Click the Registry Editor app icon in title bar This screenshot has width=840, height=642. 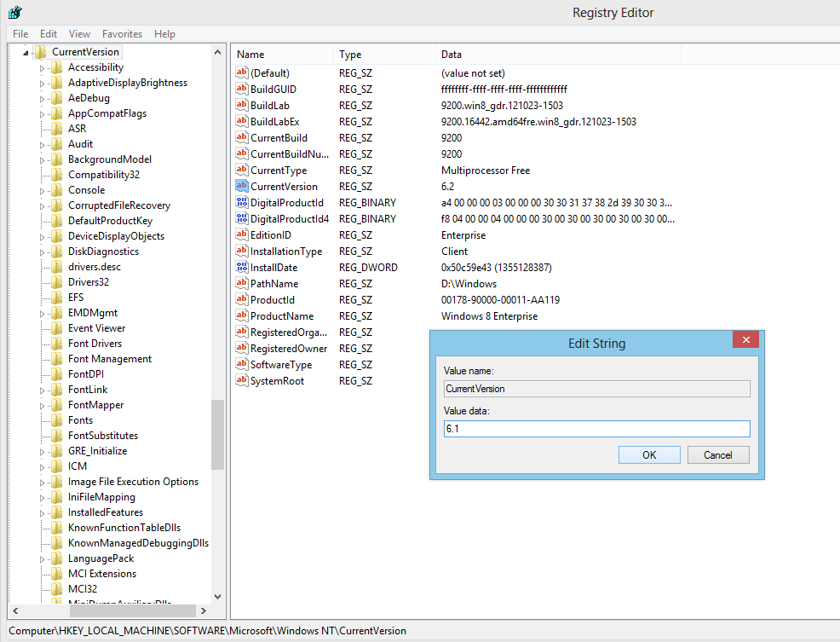click(x=14, y=12)
